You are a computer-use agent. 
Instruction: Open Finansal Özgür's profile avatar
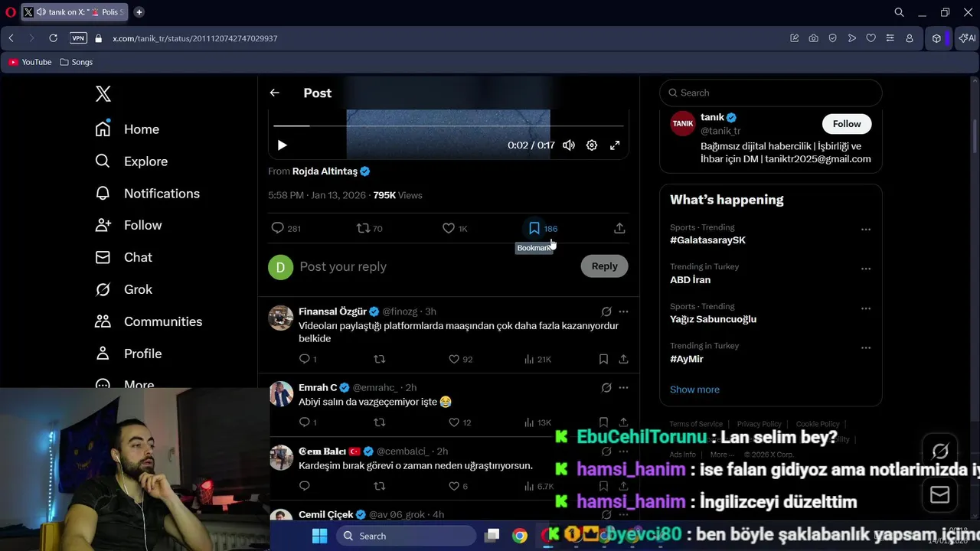[x=281, y=318]
